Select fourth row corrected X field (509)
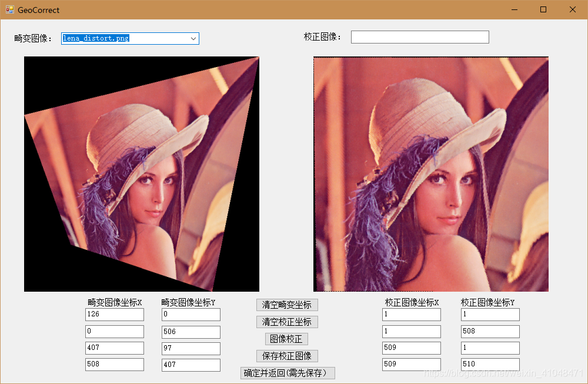The height and width of the screenshot is (384, 588). coord(412,364)
